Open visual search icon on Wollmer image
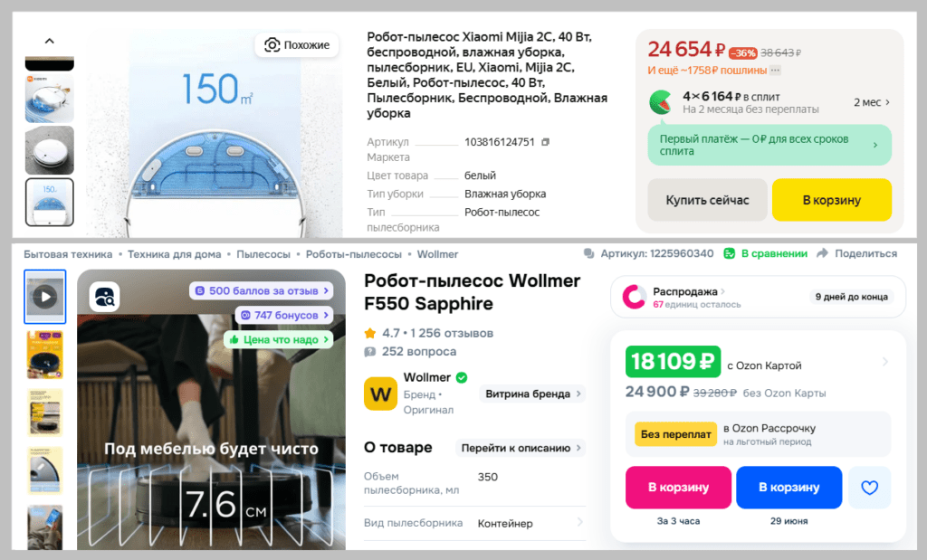The width and height of the screenshot is (927, 560). click(105, 297)
